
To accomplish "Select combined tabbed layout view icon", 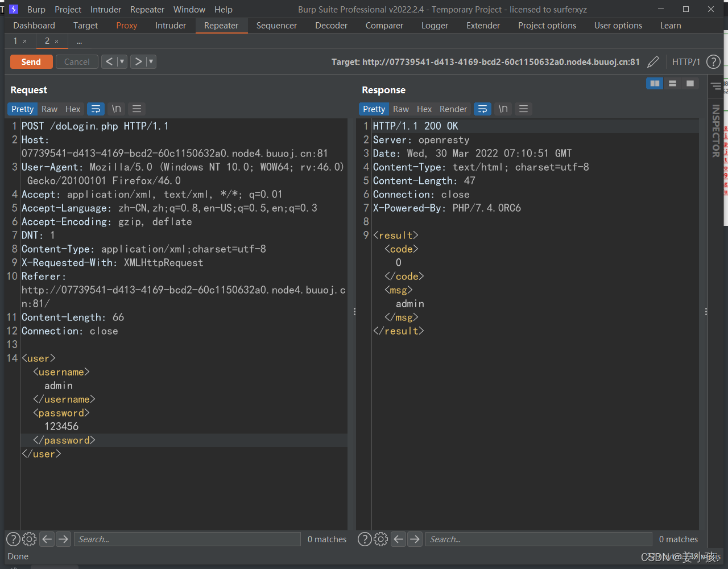I will [x=690, y=84].
